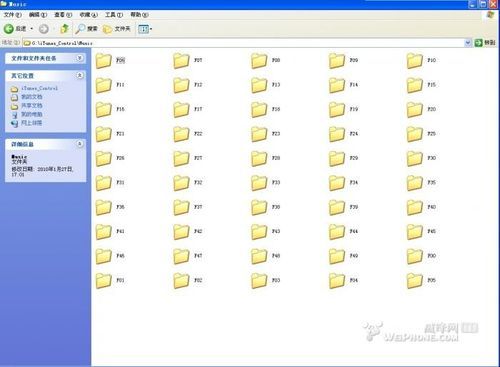Select the F07 folder icon
The image size is (500, 367).
pos(181,61)
